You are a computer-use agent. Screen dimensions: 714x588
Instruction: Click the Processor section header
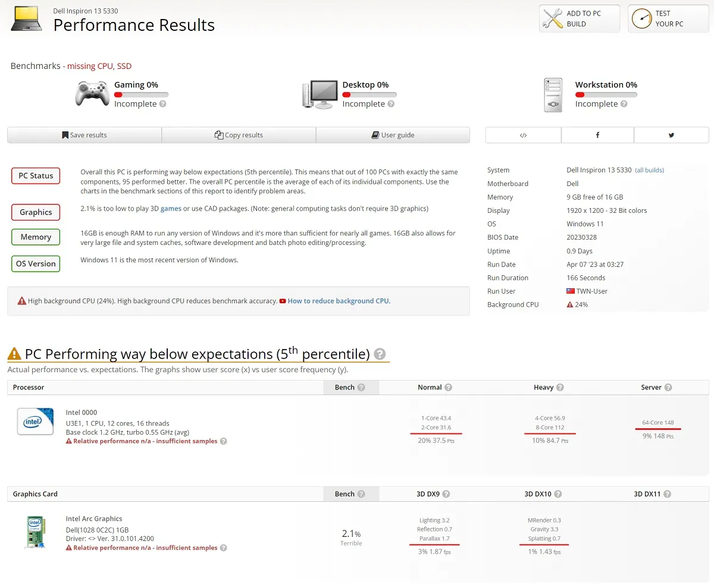(x=29, y=387)
